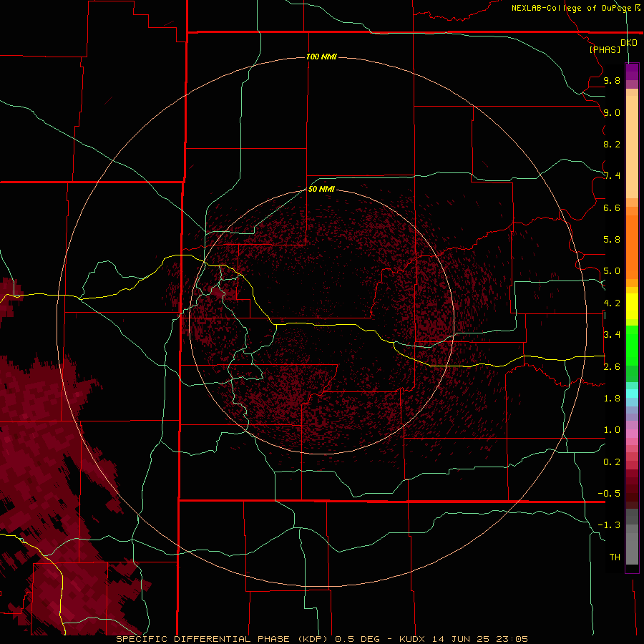Click the 1.8 legend value

tap(612, 399)
